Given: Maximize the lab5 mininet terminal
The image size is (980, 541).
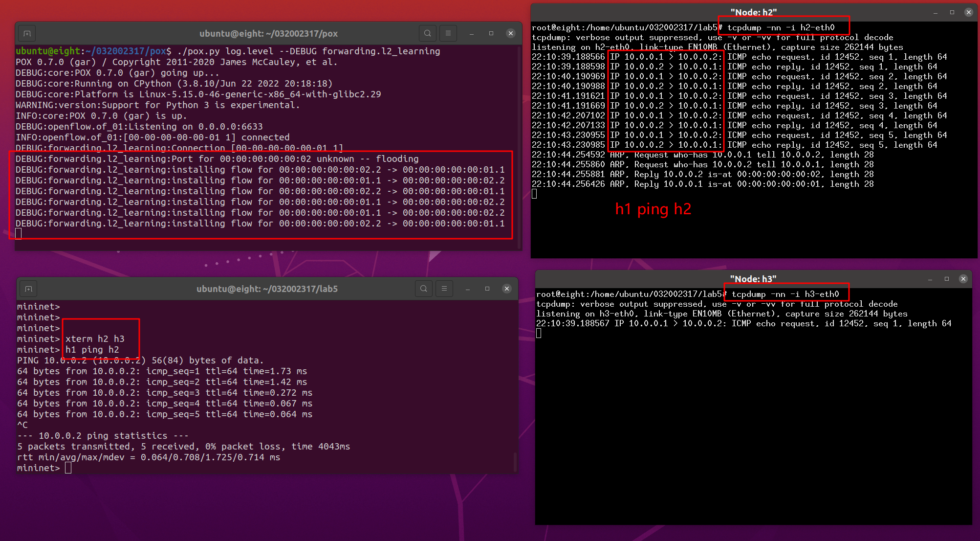Looking at the screenshot, I should pos(487,289).
